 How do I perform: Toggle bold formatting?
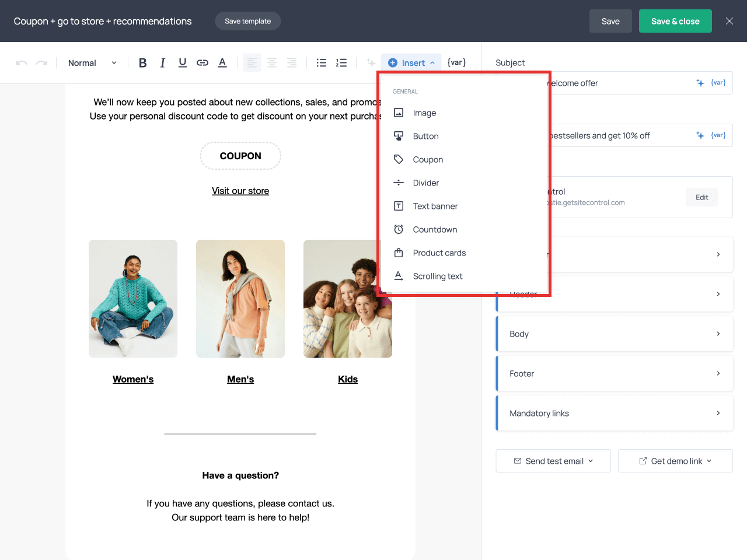tap(142, 63)
